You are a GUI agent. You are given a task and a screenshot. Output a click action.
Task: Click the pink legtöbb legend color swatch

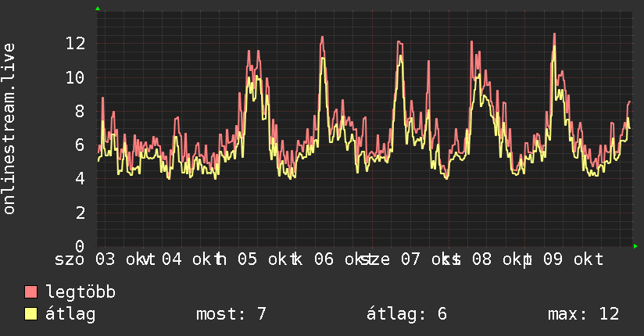(30, 292)
